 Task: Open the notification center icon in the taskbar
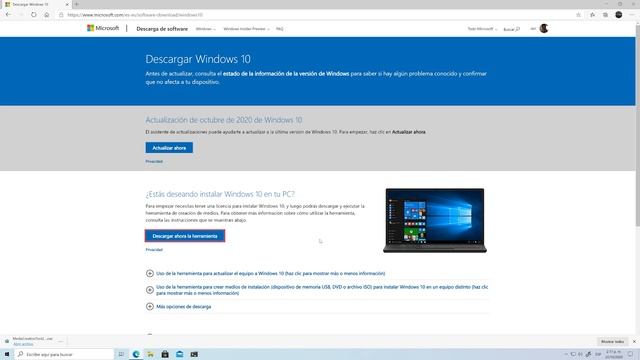(631, 354)
